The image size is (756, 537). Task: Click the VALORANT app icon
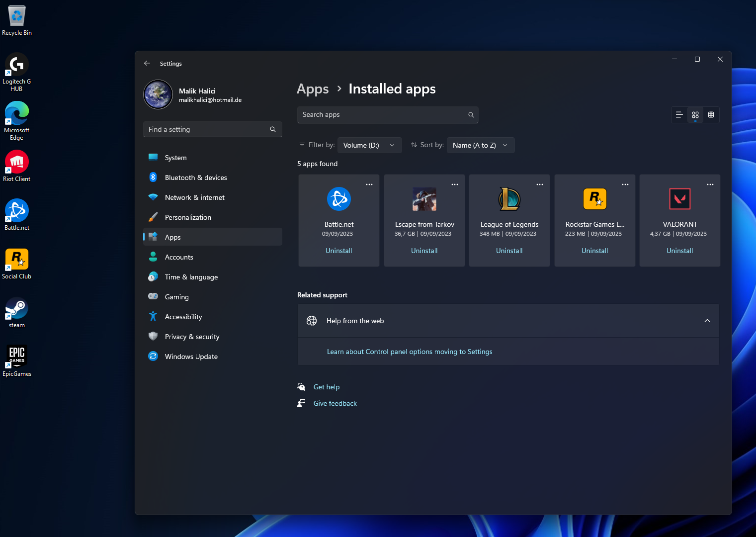point(680,199)
